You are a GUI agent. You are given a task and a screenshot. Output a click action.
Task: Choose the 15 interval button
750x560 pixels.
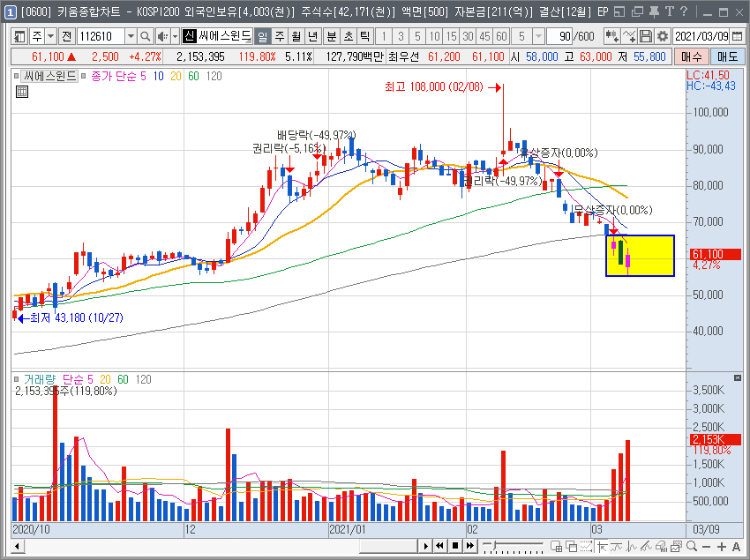[x=451, y=36]
